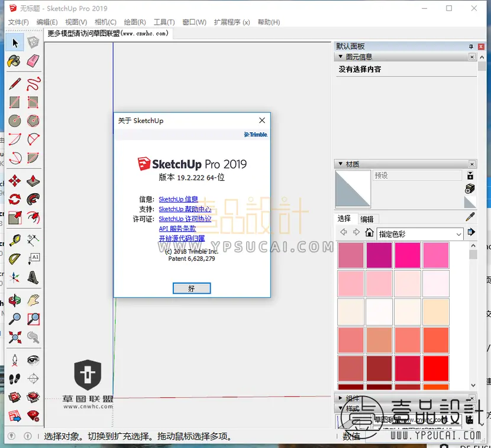Pick the Rotate tool
The image size is (491, 448).
(15, 199)
